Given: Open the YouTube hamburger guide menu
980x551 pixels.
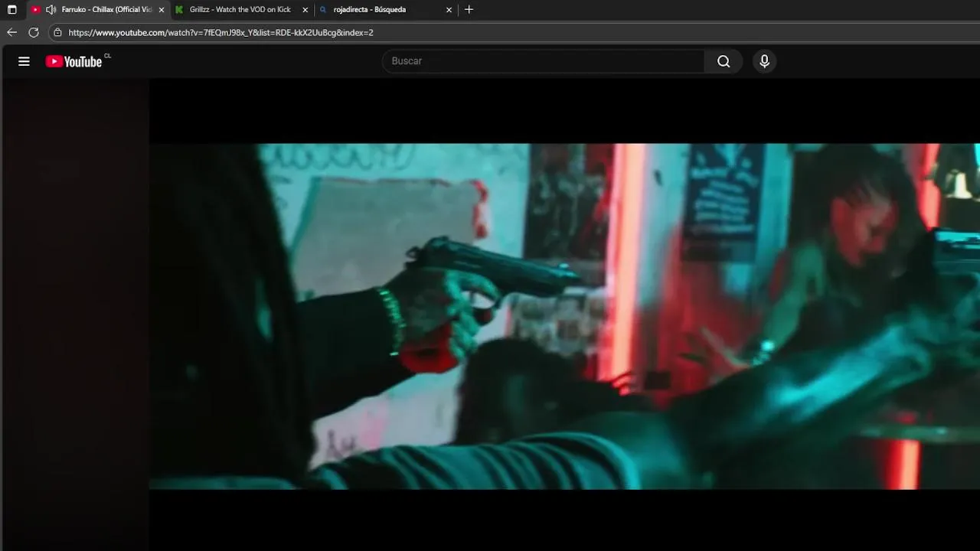Looking at the screenshot, I should 24,61.
